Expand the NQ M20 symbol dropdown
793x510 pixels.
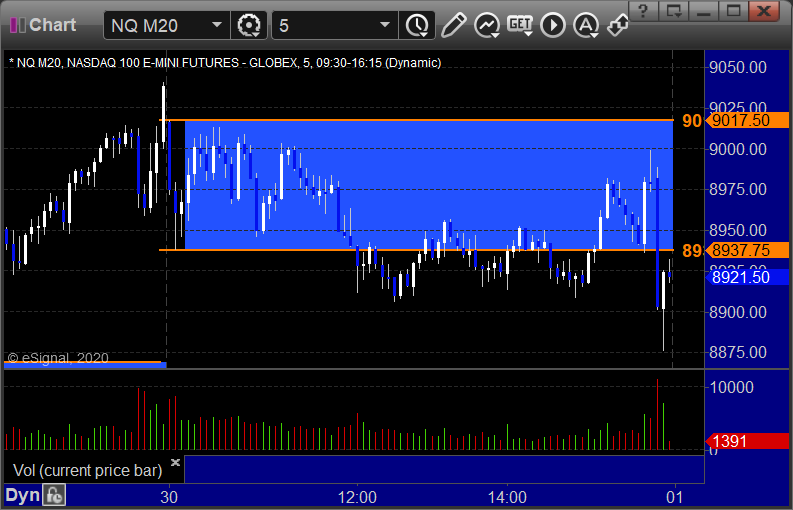coord(217,25)
